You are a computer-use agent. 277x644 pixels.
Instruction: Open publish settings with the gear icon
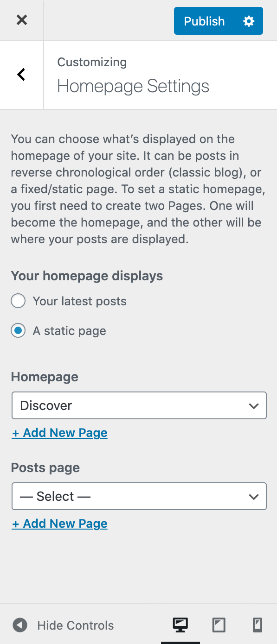[x=249, y=21]
